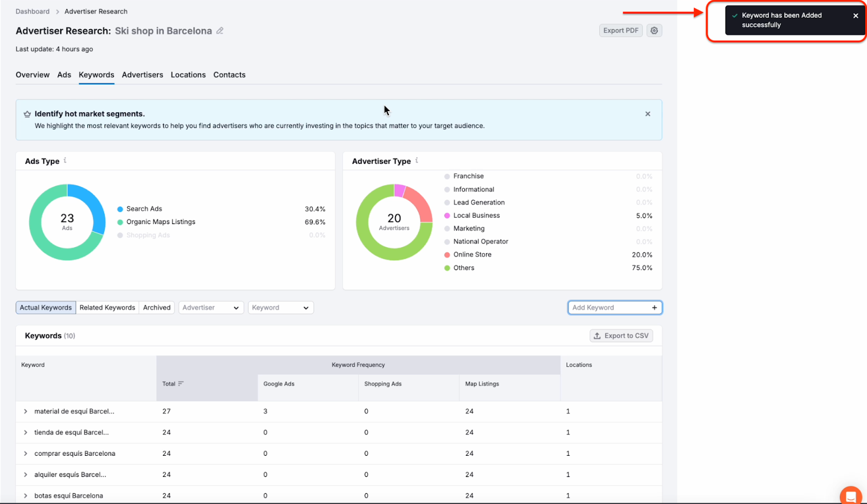
Task: Dismiss the keyword added notification
Action: click(857, 15)
